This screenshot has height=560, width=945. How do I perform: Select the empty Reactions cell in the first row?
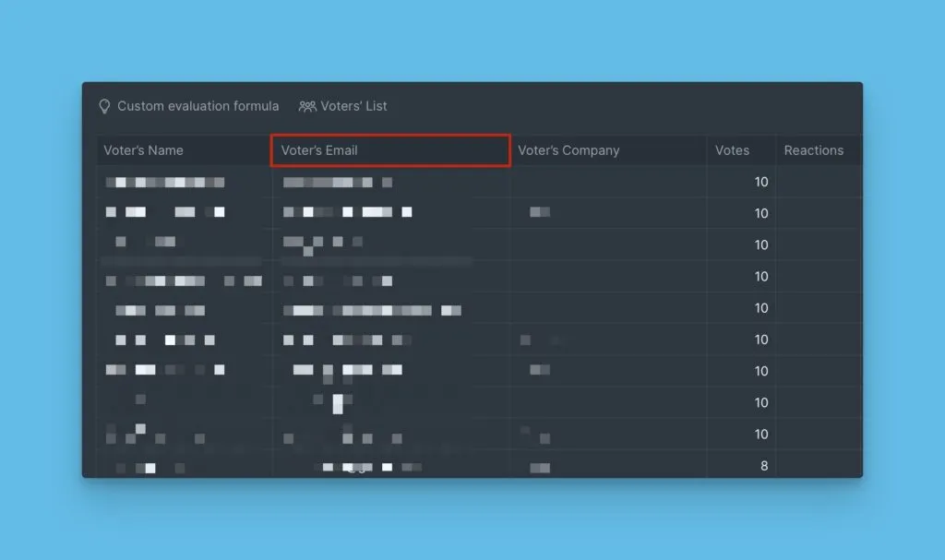click(818, 182)
